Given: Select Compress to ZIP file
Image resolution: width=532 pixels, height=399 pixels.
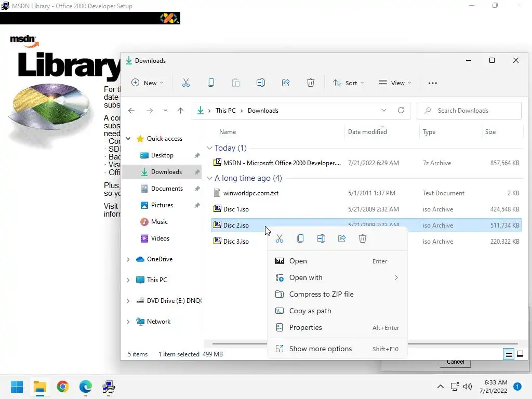Looking at the screenshot, I should pos(338,294).
